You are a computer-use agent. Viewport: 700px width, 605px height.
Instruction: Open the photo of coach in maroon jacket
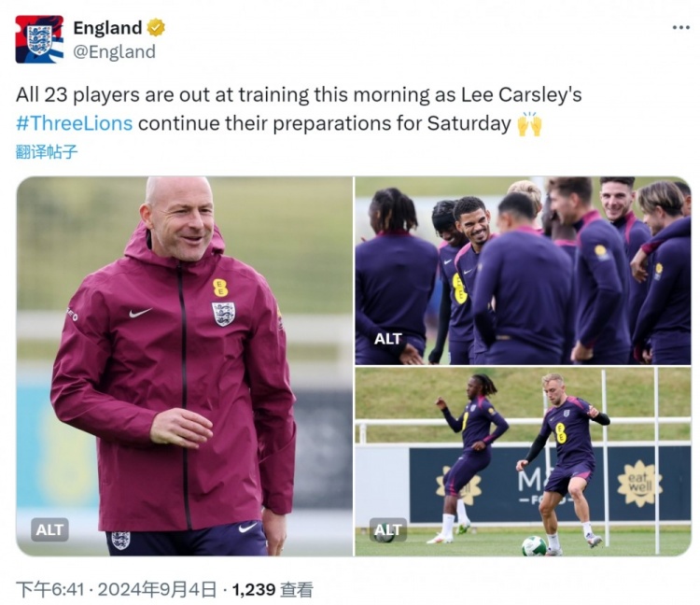click(x=185, y=366)
